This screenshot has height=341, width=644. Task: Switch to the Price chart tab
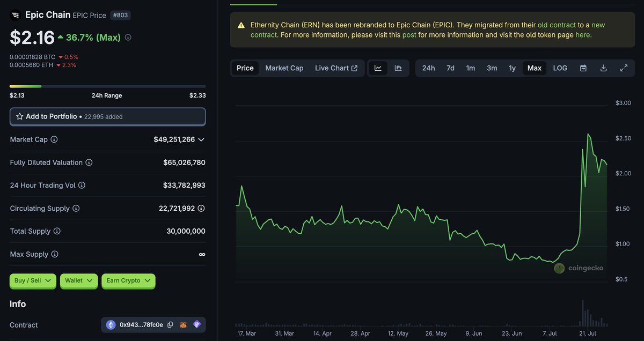(x=245, y=68)
